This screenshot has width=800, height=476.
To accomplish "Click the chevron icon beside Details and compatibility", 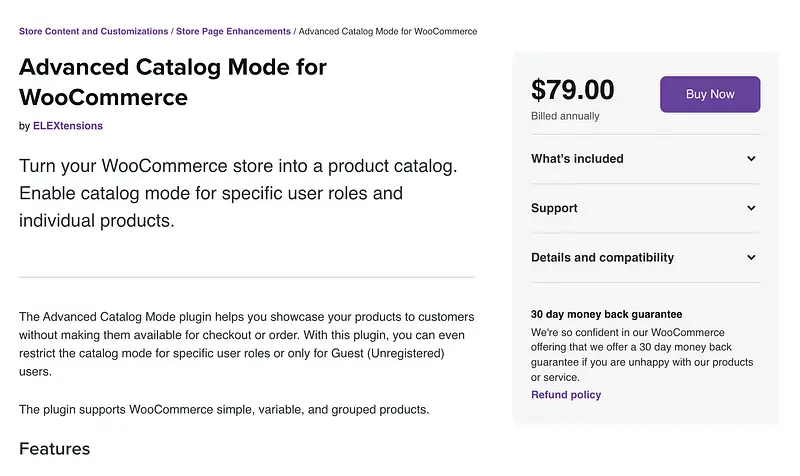I will tap(751, 258).
